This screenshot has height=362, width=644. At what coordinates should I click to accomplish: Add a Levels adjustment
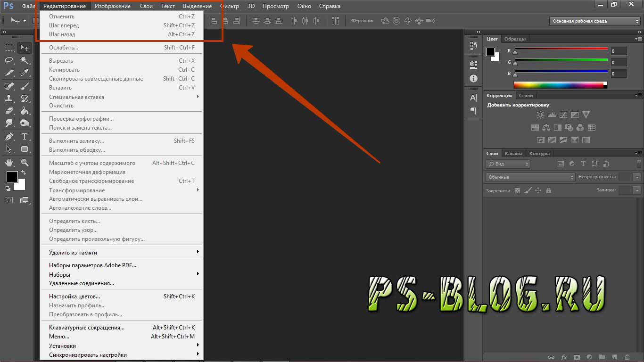tap(552, 115)
